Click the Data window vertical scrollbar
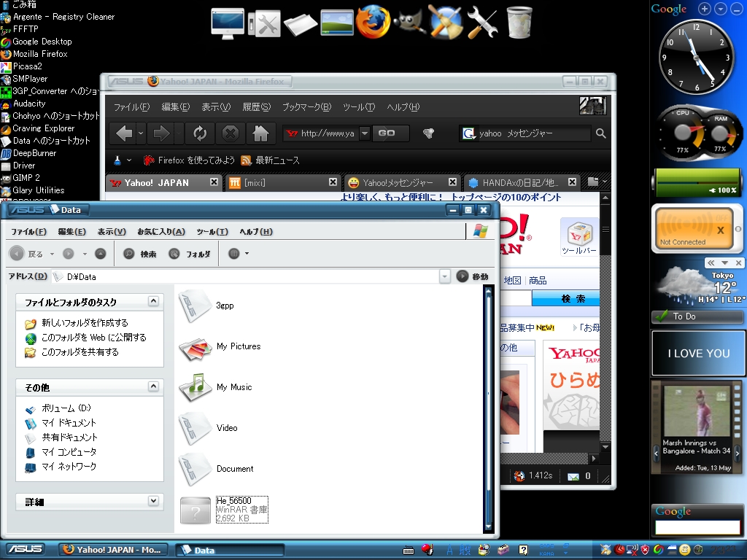This screenshot has height=560, width=747. point(488,408)
